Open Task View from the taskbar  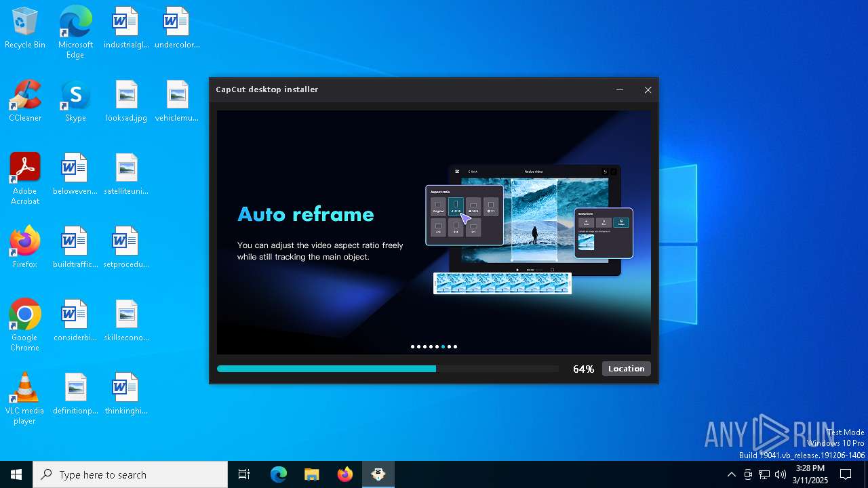click(244, 474)
